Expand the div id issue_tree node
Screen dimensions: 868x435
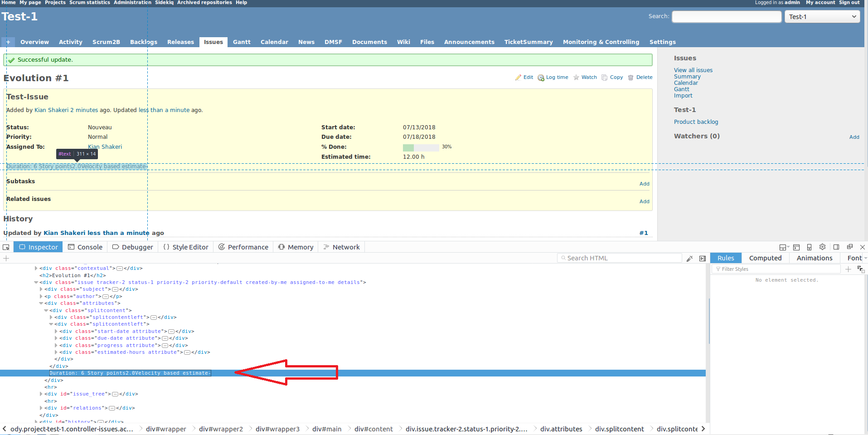[x=41, y=394]
